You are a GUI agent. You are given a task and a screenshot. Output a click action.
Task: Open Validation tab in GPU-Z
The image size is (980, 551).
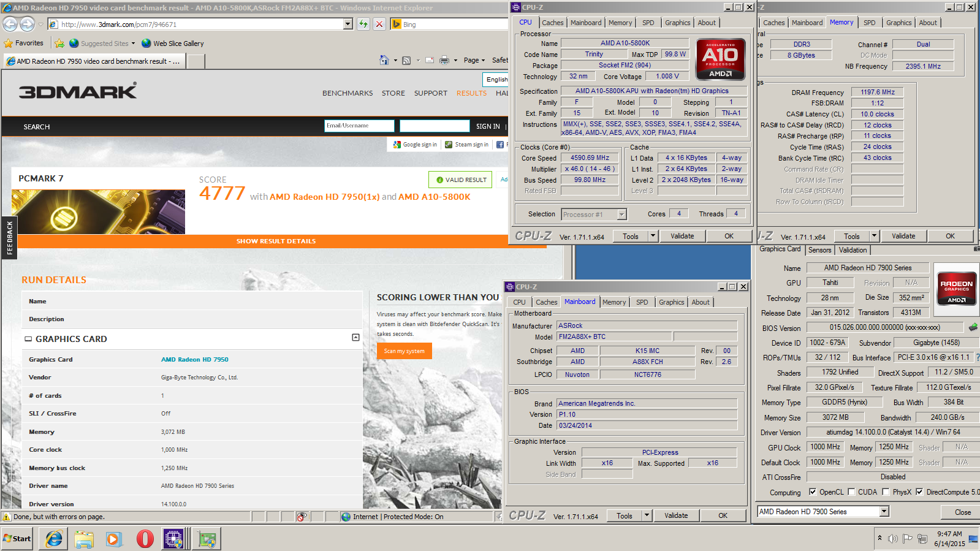coord(853,250)
